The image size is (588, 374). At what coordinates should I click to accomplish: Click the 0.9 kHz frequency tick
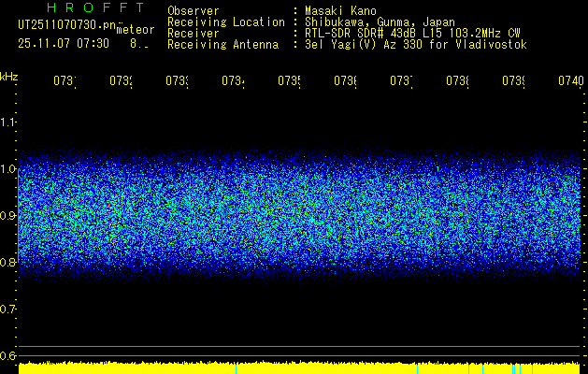click(8, 216)
